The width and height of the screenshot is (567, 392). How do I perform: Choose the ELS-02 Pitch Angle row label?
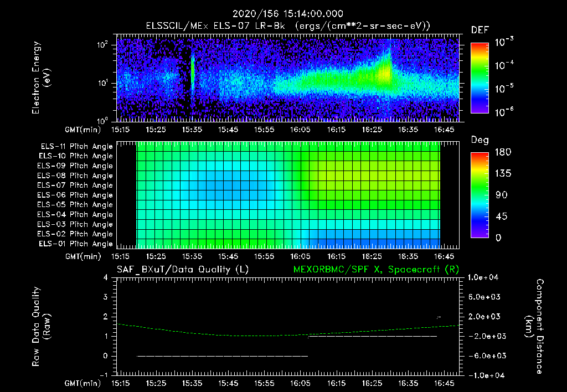[75, 234]
